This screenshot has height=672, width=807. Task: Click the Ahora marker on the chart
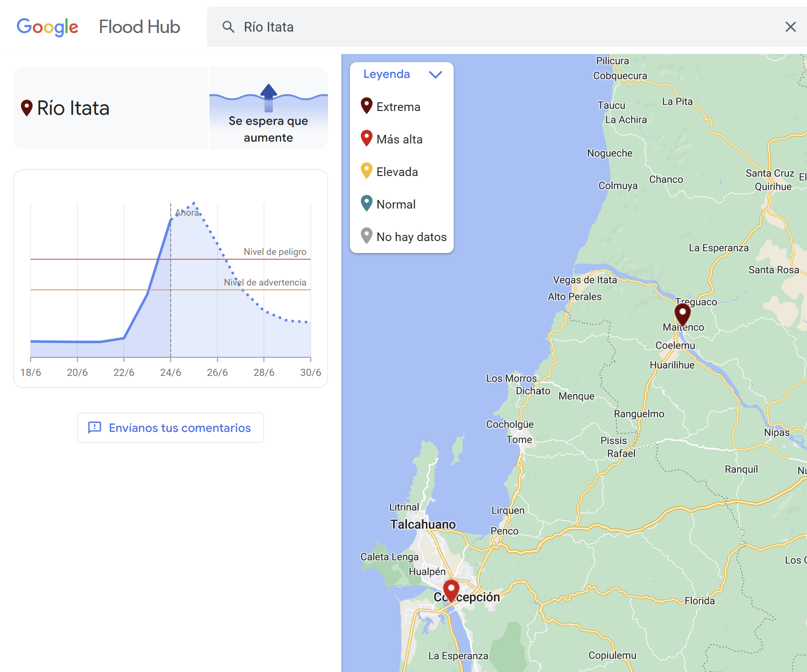(187, 212)
